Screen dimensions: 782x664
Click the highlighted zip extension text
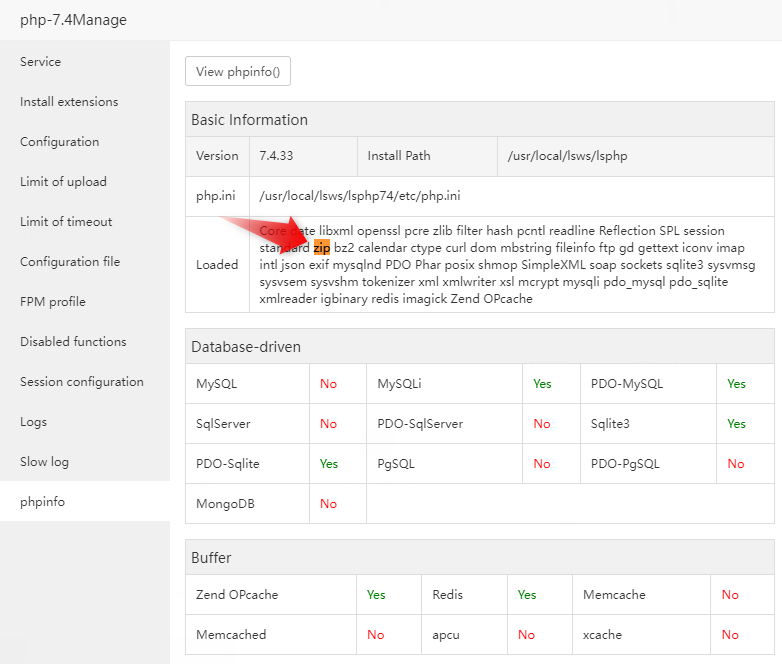(322, 247)
